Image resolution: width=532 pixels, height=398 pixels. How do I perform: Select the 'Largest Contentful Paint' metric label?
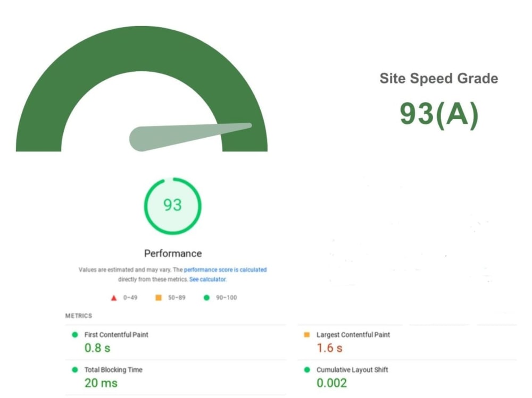(x=353, y=335)
